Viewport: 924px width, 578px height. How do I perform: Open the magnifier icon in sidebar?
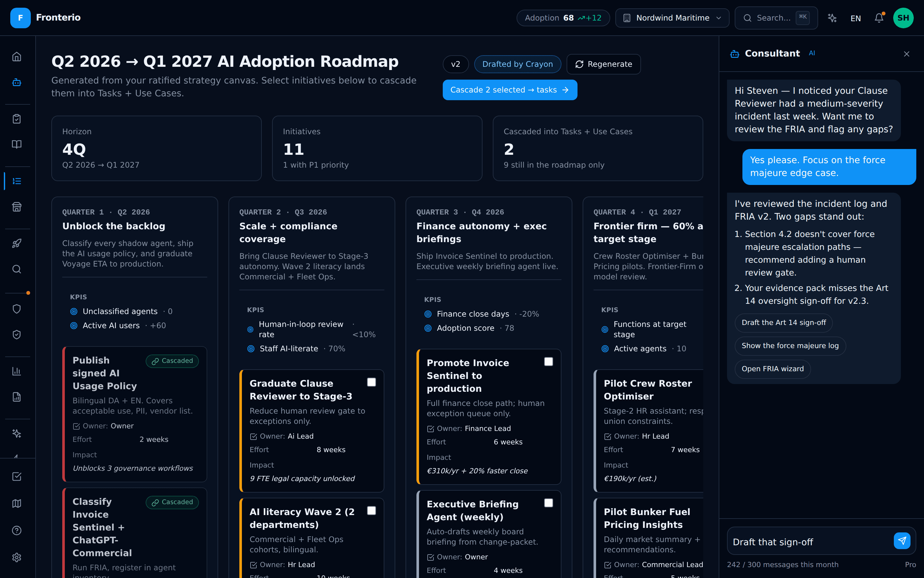(17, 269)
